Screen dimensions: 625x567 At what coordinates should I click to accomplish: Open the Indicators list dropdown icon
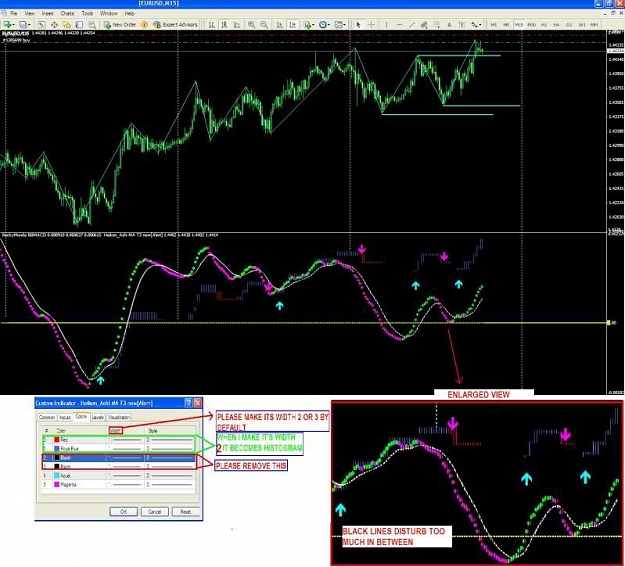308,25
